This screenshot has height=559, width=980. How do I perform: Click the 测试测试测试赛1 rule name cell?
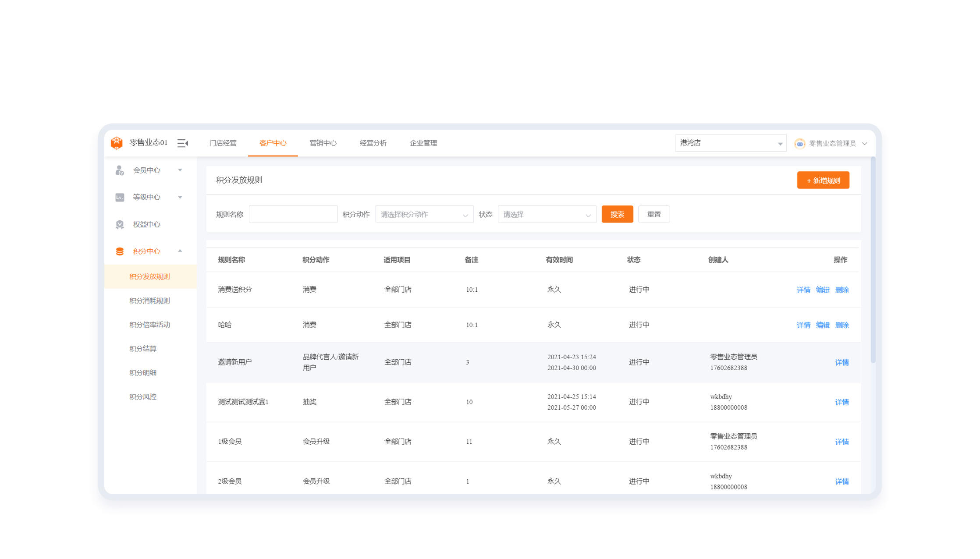click(243, 402)
